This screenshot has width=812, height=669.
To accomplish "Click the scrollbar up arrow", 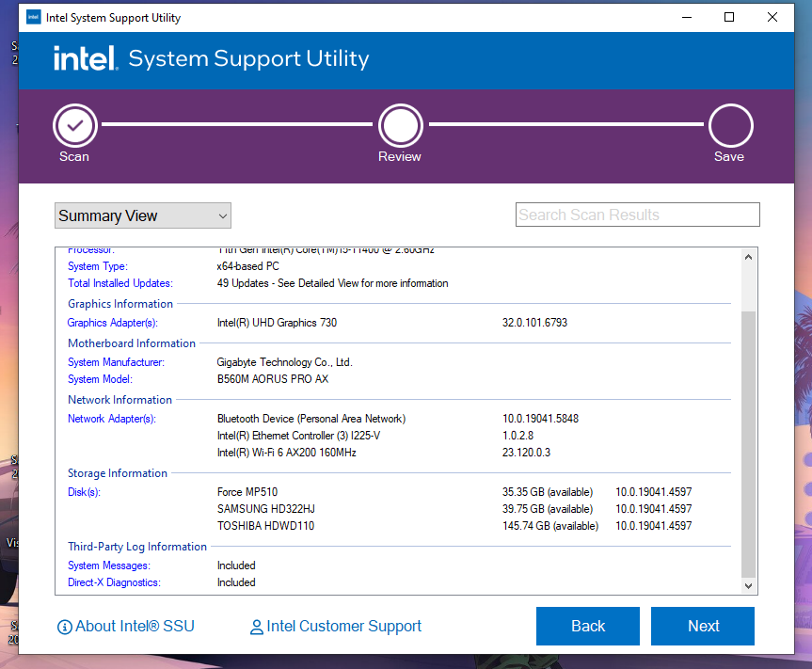I will 748,257.
